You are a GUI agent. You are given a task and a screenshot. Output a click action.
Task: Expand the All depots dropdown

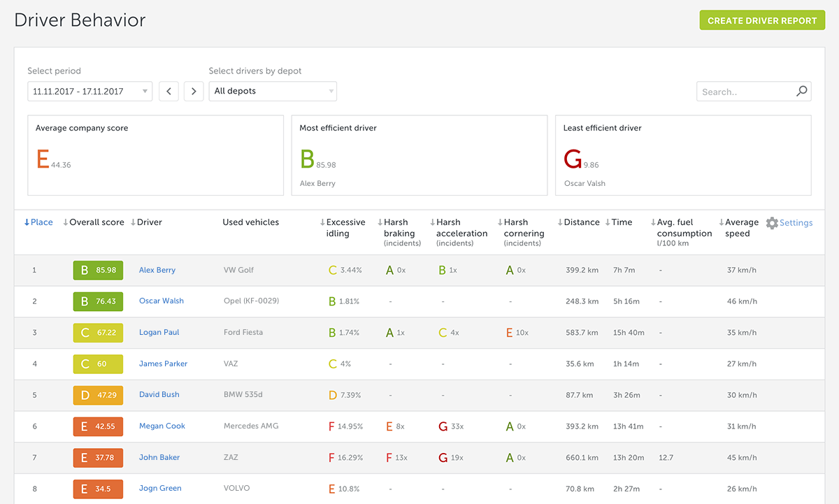tap(273, 92)
